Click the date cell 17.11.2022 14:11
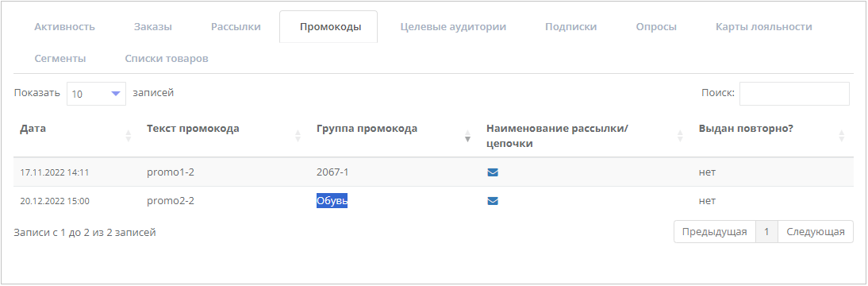 click(x=55, y=172)
